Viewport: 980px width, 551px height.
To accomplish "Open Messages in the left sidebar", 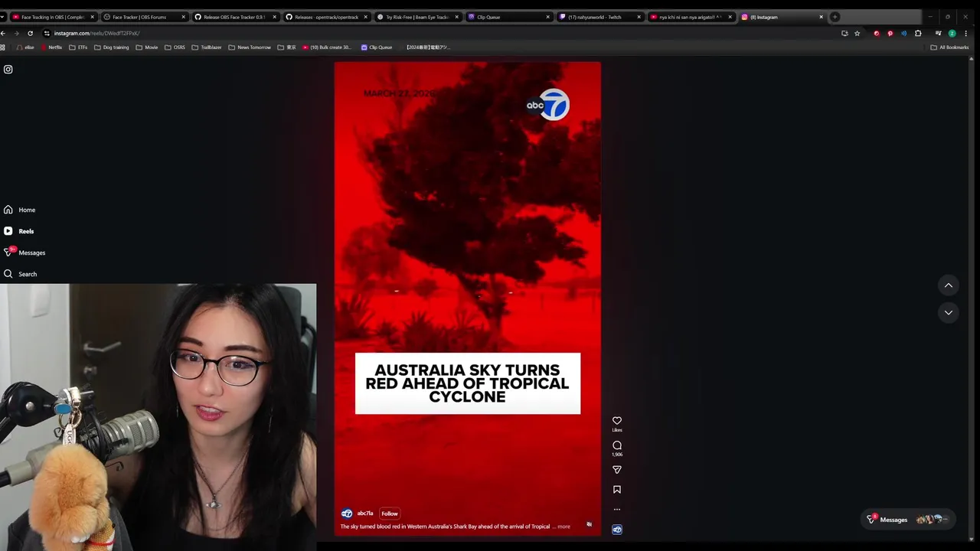I will [x=24, y=253].
